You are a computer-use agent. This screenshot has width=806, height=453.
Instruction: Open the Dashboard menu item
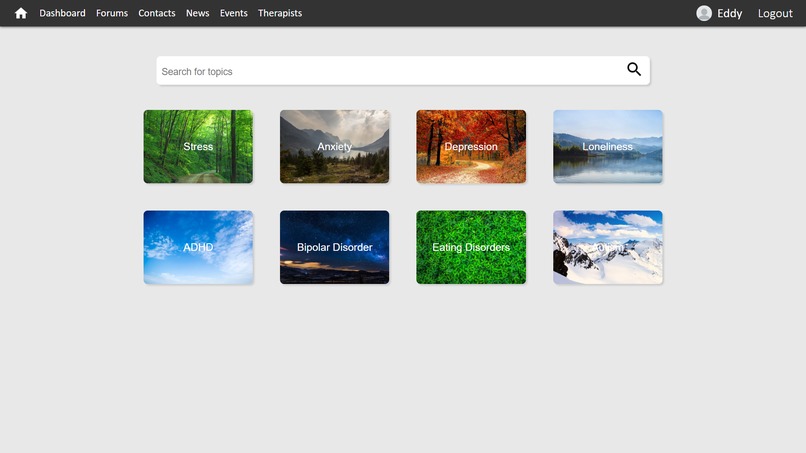(x=62, y=13)
